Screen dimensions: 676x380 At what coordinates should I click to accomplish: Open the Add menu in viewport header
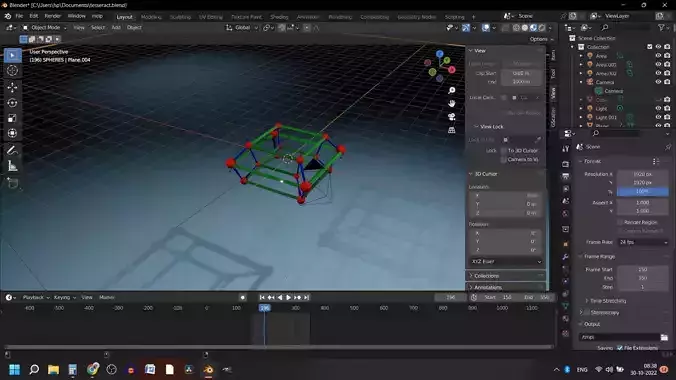coord(116,28)
